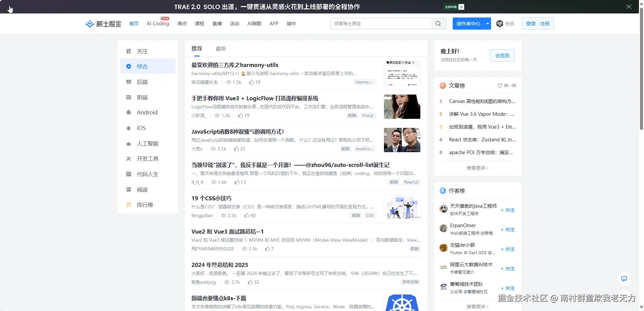Screen dimensions: 644x311
Task: Open 前端 category in the sidebar
Action: (148, 97)
